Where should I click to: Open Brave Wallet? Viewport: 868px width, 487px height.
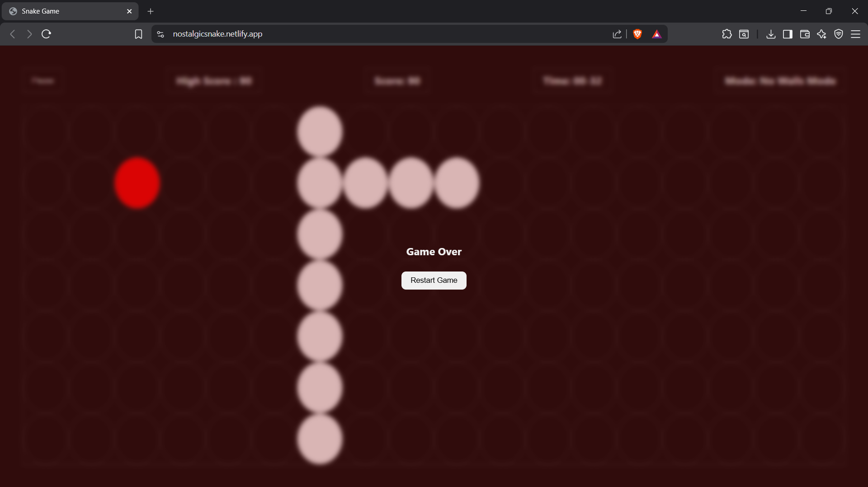(805, 34)
